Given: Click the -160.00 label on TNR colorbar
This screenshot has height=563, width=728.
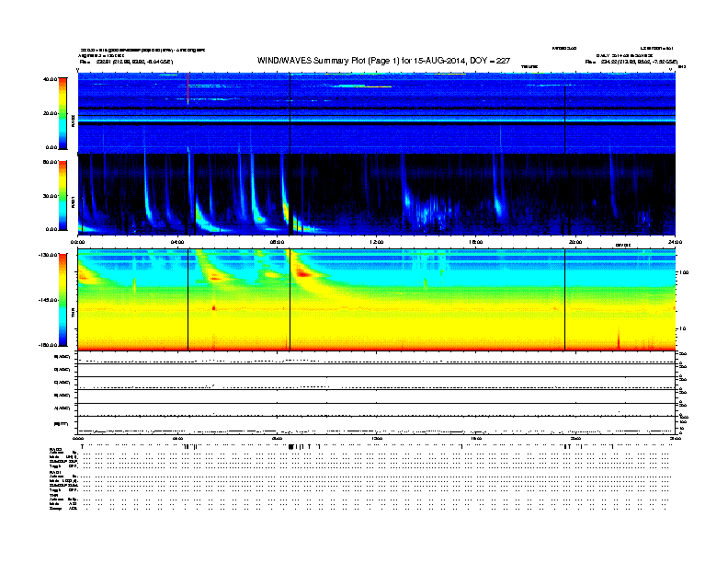Looking at the screenshot, I should tap(49, 345).
